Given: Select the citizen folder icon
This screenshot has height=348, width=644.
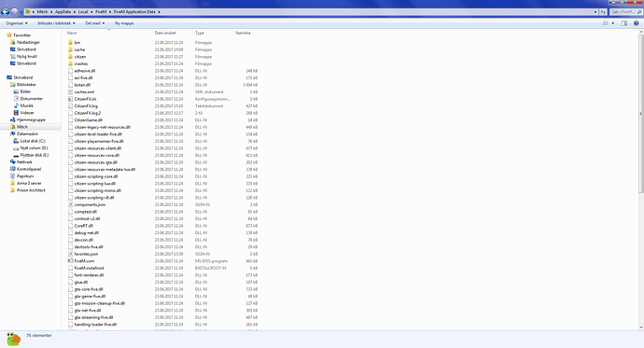Looking at the screenshot, I should tap(70, 56).
